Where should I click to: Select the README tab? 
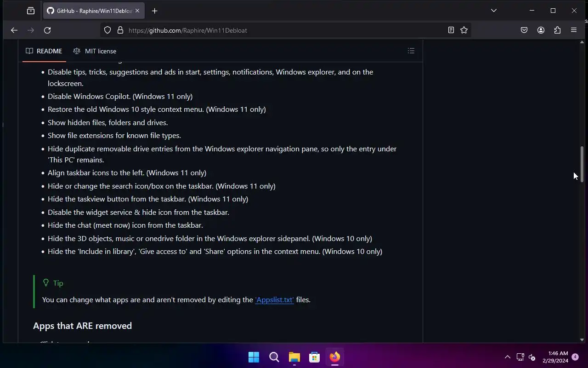tap(44, 51)
